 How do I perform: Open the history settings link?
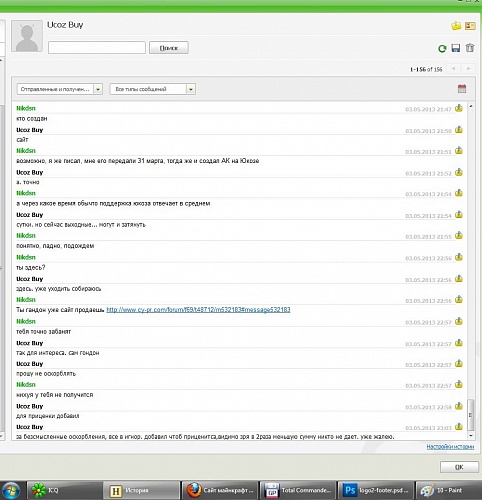[x=450, y=447]
